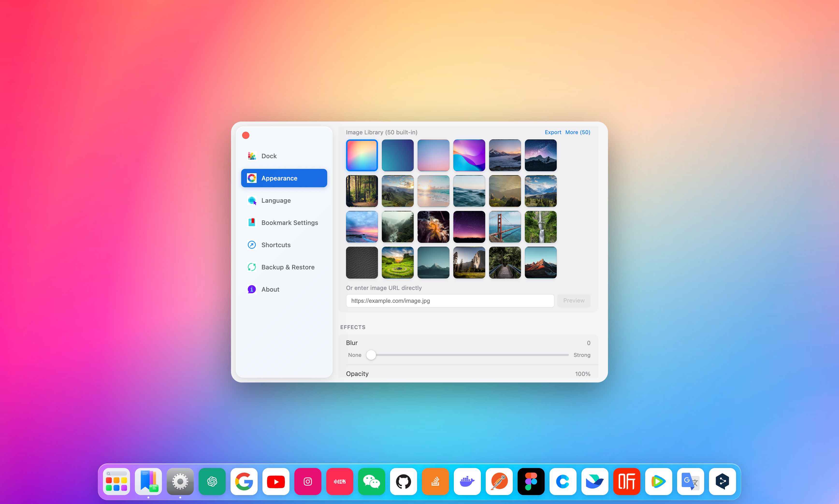Open GitHub from the dock
The width and height of the screenshot is (839, 504).
coord(404,481)
